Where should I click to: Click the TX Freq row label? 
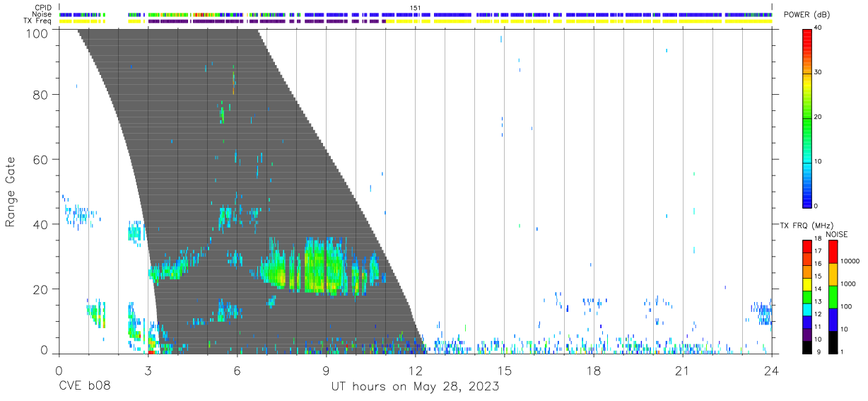pos(38,21)
